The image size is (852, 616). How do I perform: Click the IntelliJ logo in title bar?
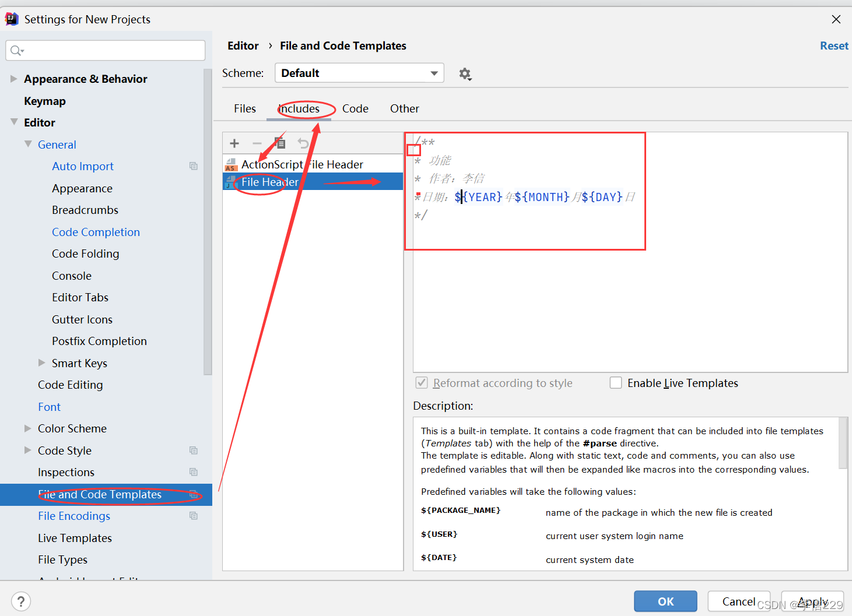[x=12, y=19]
